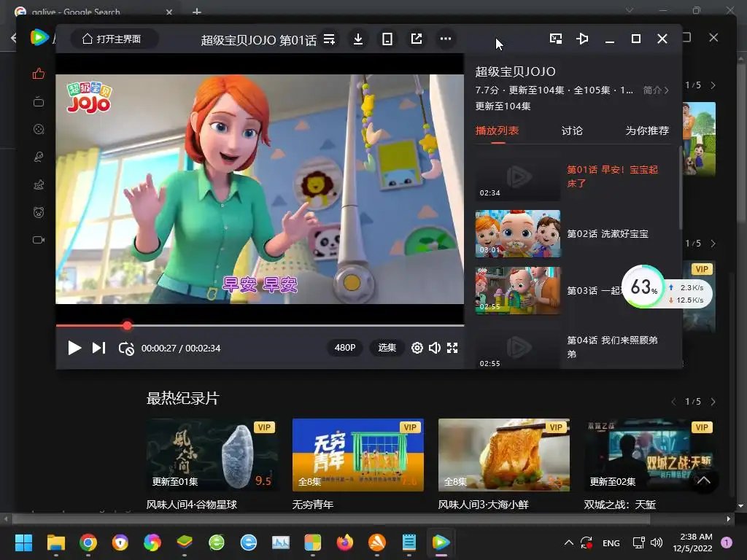Go to next page of 最热纪录片
Viewport: 747px width, 560px height.
click(713, 402)
